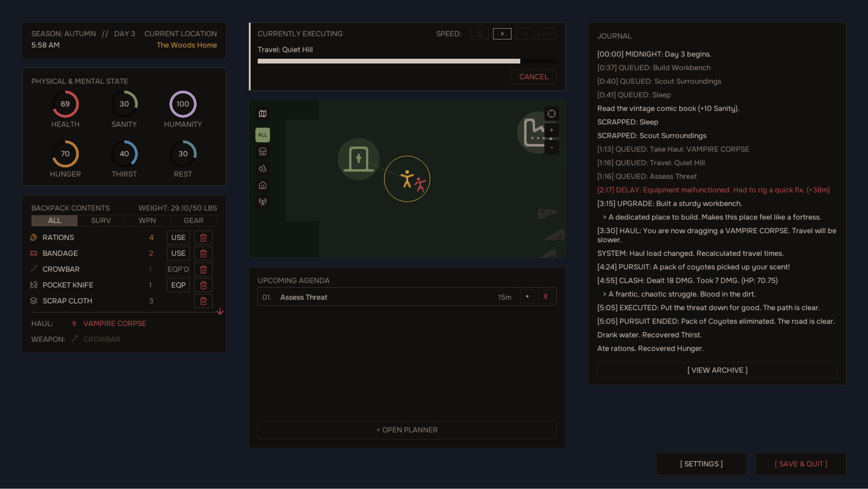Click the VAMPIRE CORPSE haul entry
868x489 pixels.
click(x=115, y=324)
